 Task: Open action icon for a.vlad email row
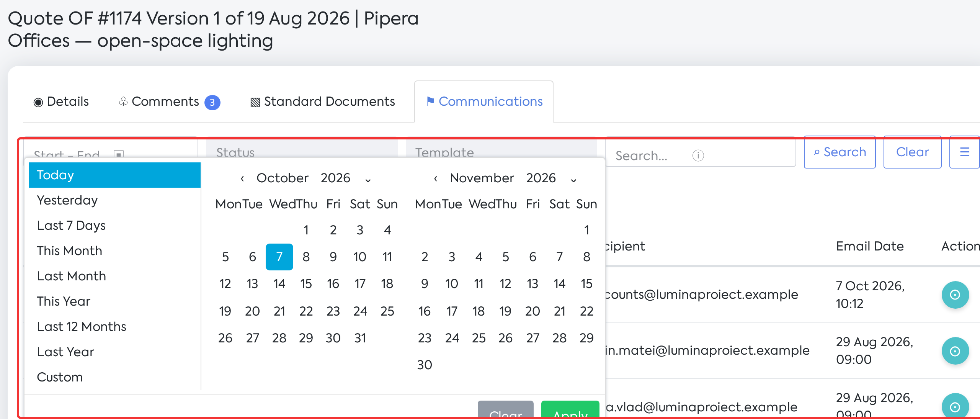point(955,405)
